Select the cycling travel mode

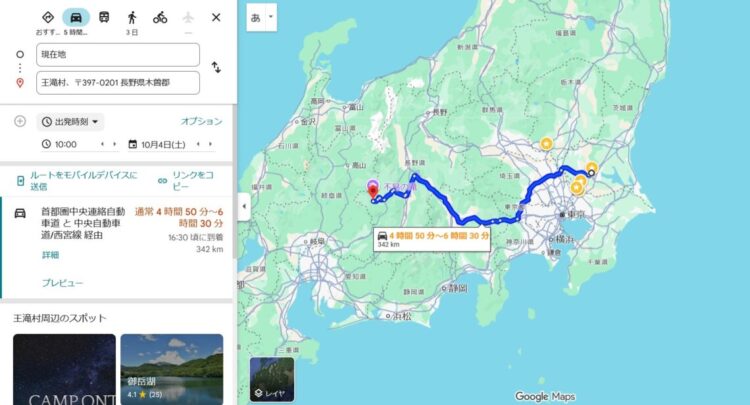point(160,18)
